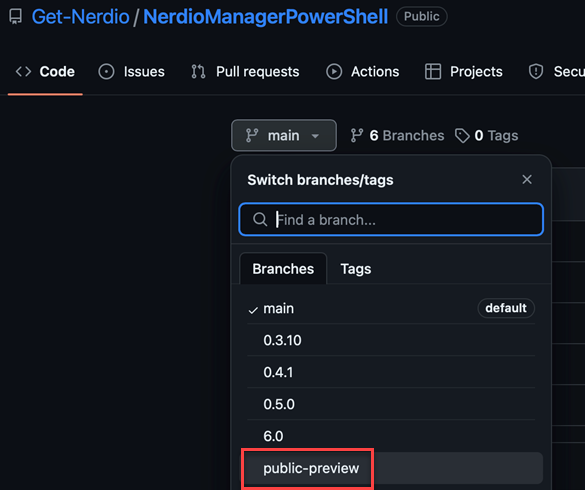Click the Code angle-brackets icon
Screen dimensions: 585x490
click(x=23, y=71)
